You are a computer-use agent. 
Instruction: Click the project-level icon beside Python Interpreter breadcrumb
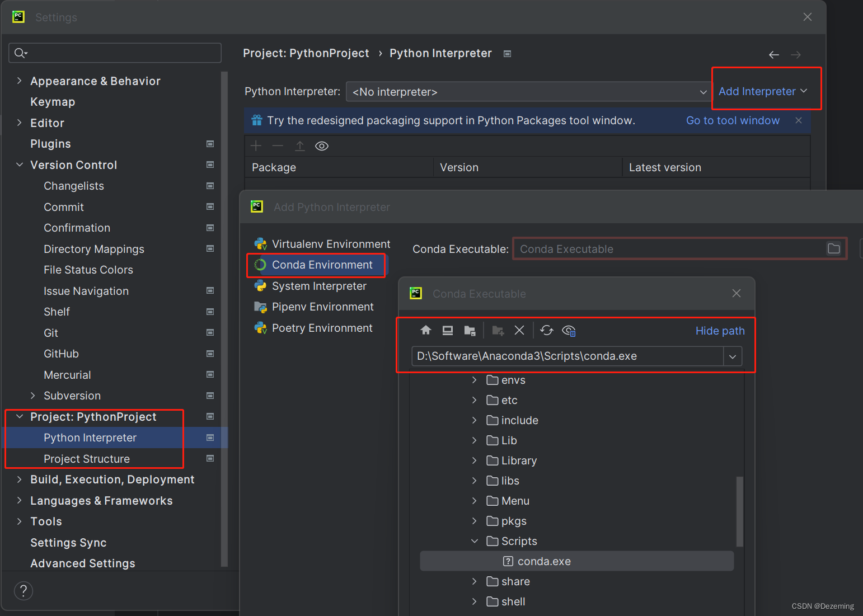(x=507, y=54)
